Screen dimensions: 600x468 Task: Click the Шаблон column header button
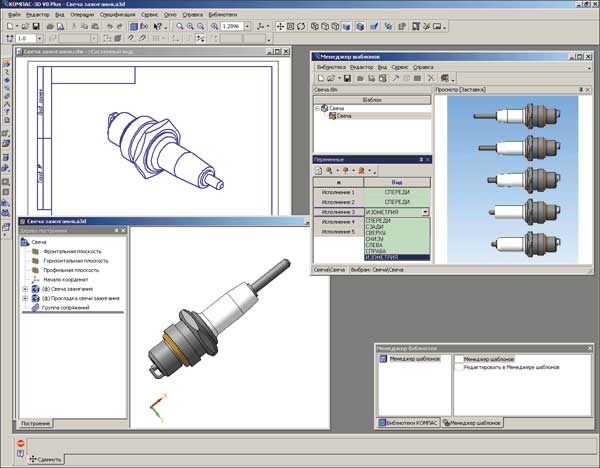click(x=372, y=100)
